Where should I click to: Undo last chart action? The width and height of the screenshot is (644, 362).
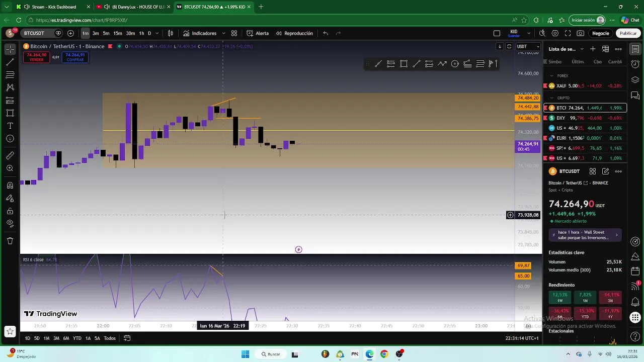[326, 33]
